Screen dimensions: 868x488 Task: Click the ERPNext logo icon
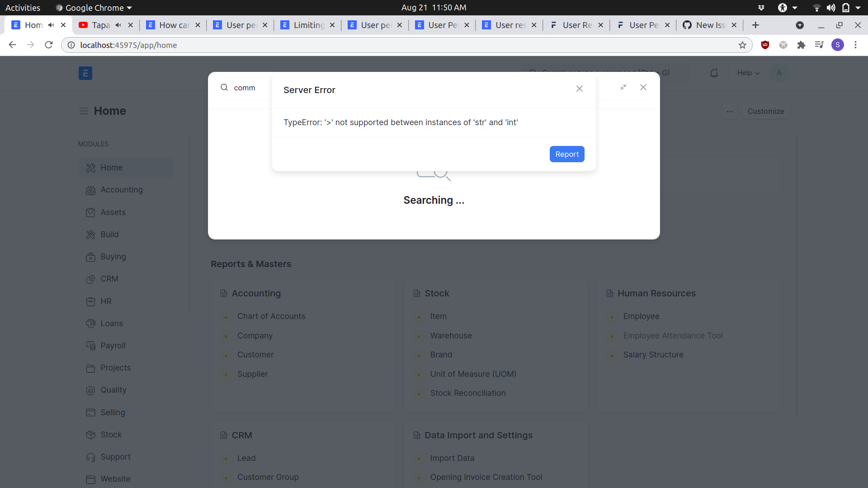click(85, 73)
